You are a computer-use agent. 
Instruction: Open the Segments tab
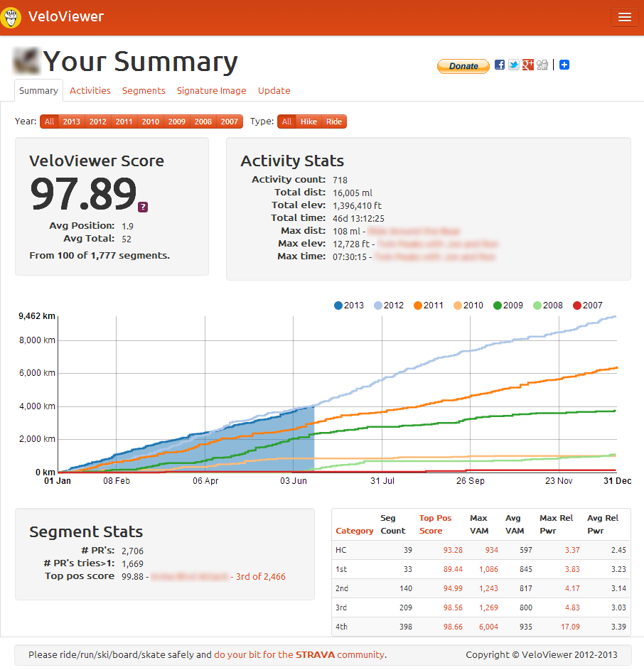[144, 90]
